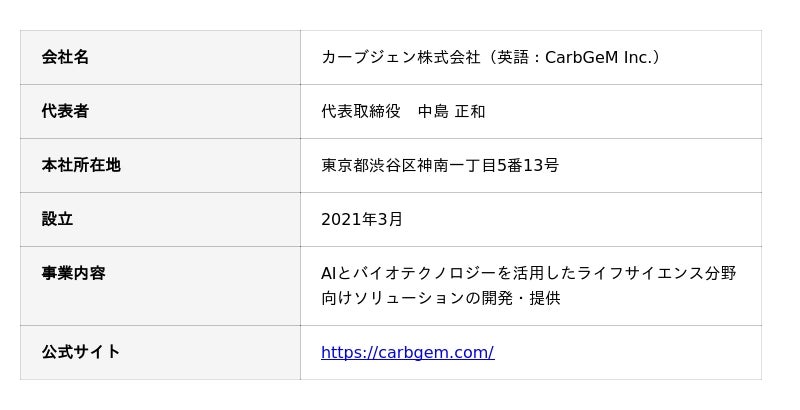
Task: Click the AIと text starting business description
Action: click(x=337, y=273)
